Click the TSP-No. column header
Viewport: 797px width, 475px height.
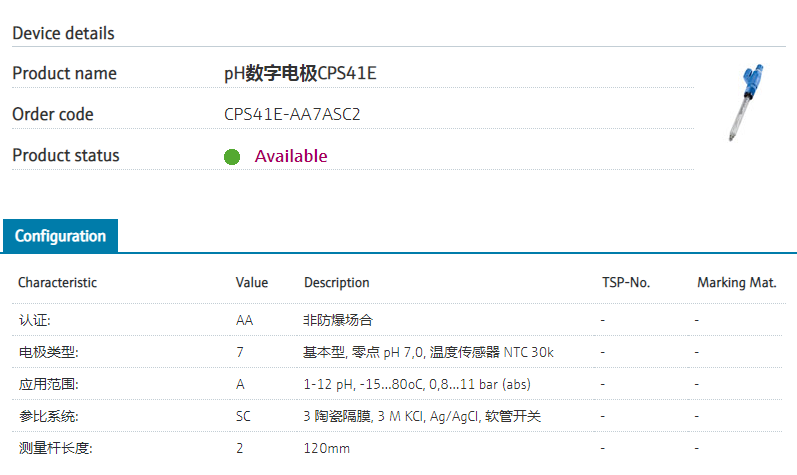point(626,283)
